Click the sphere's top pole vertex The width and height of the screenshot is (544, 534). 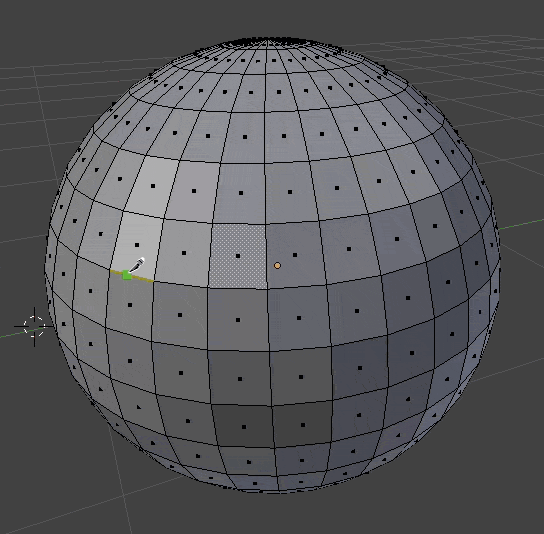[267, 41]
